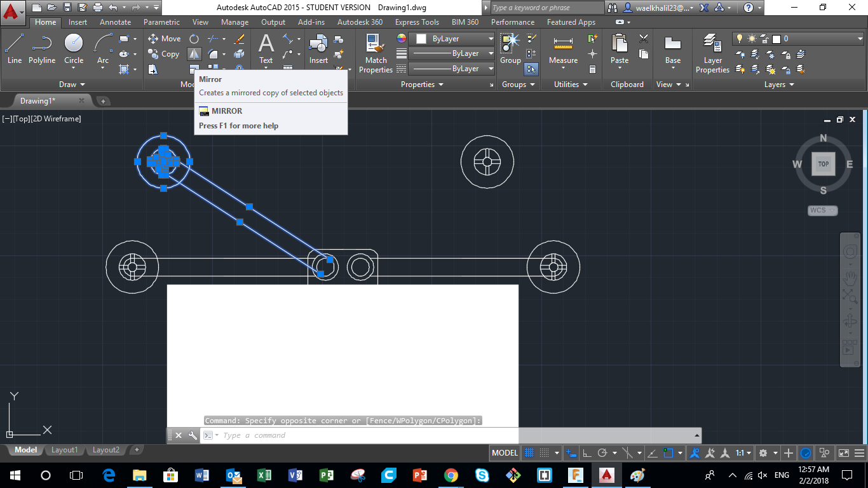Open the linetype ByLayer dropdown

[x=452, y=69]
